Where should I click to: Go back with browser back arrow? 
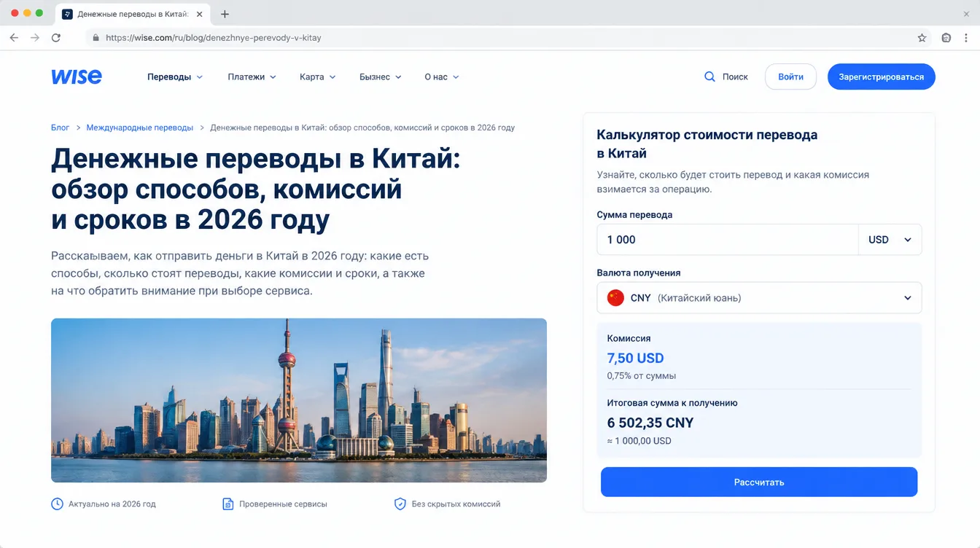click(14, 37)
